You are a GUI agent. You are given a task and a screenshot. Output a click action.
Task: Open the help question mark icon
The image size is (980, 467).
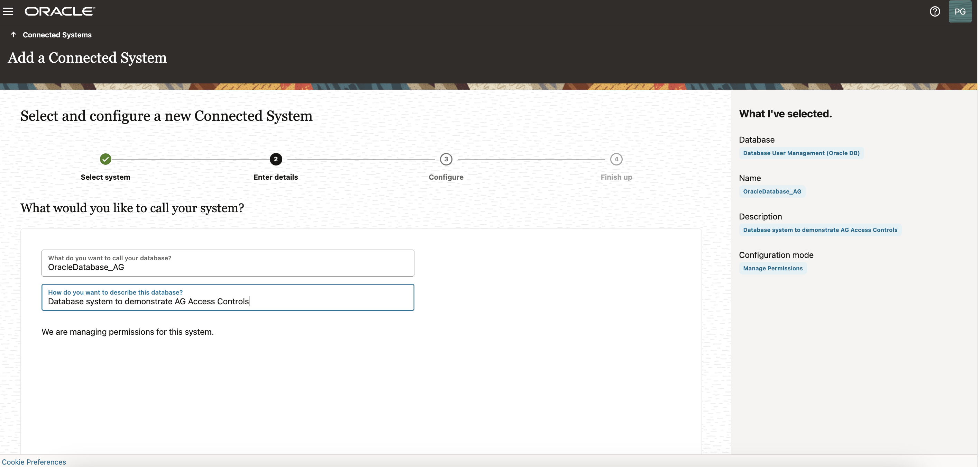point(935,11)
